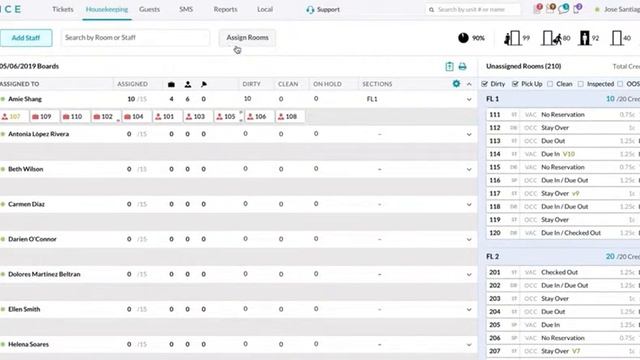Open the red-badged notification icon in header
The height and width of the screenshot is (360, 640).
coord(538,9)
